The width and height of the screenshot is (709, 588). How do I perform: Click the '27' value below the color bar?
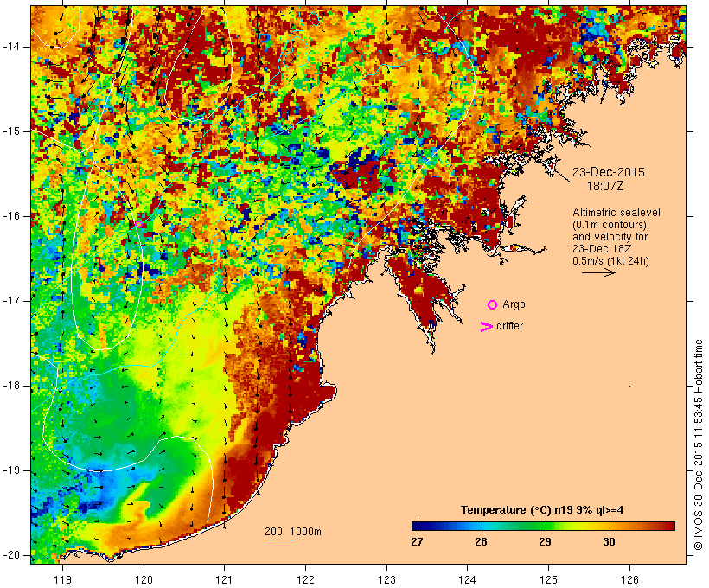(417, 541)
